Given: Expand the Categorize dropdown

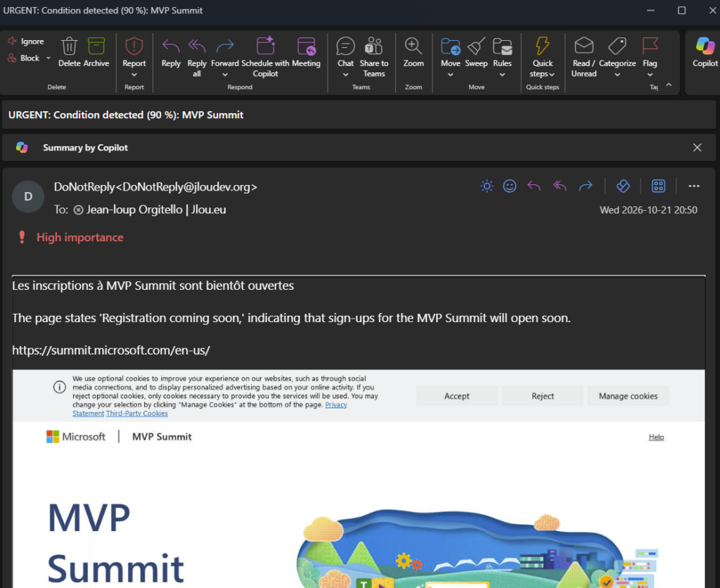Looking at the screenshot, I should point(617,75).
